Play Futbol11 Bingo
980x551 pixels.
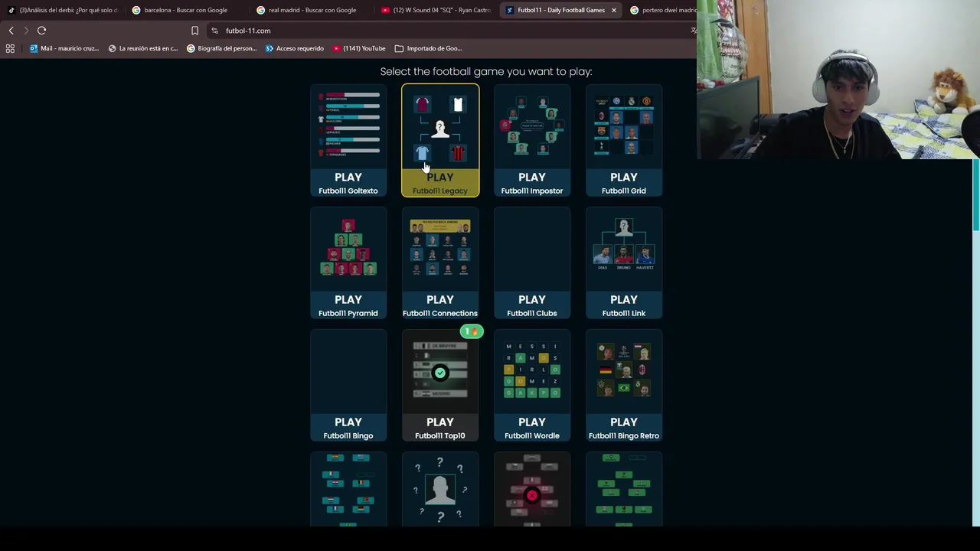(x=348, y=386)
